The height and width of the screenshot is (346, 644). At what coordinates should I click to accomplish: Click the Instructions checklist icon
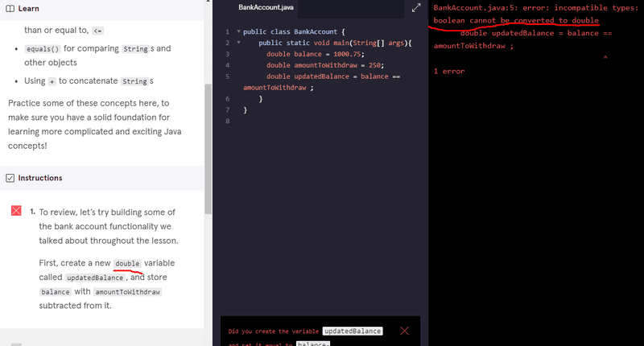click(10, 178)
